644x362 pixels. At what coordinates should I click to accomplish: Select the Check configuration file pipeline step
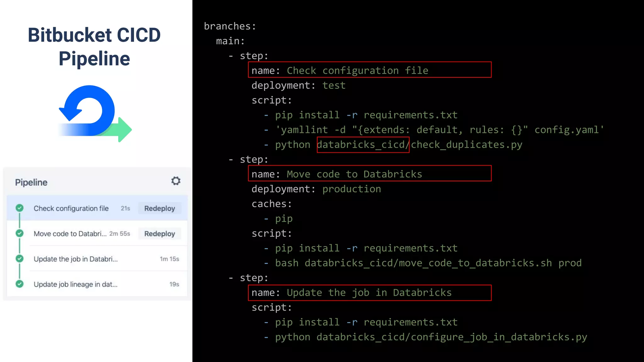pos(97,208)
